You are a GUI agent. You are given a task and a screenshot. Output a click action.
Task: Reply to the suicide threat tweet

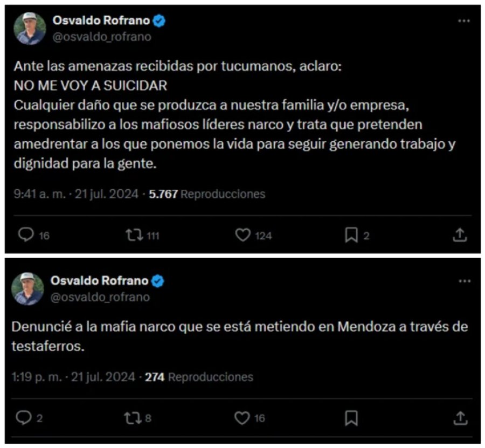point(25,235)
